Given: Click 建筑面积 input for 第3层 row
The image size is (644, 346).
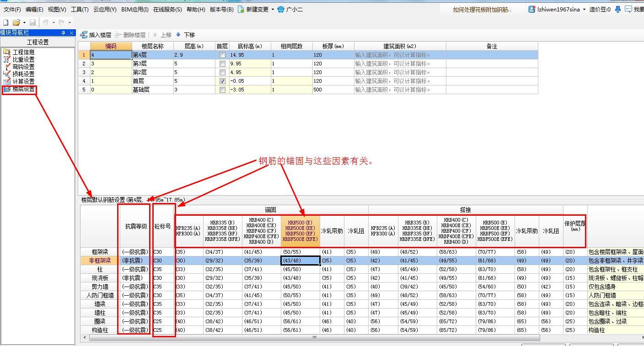Looking at the screenshot, I should click(400, 64).
